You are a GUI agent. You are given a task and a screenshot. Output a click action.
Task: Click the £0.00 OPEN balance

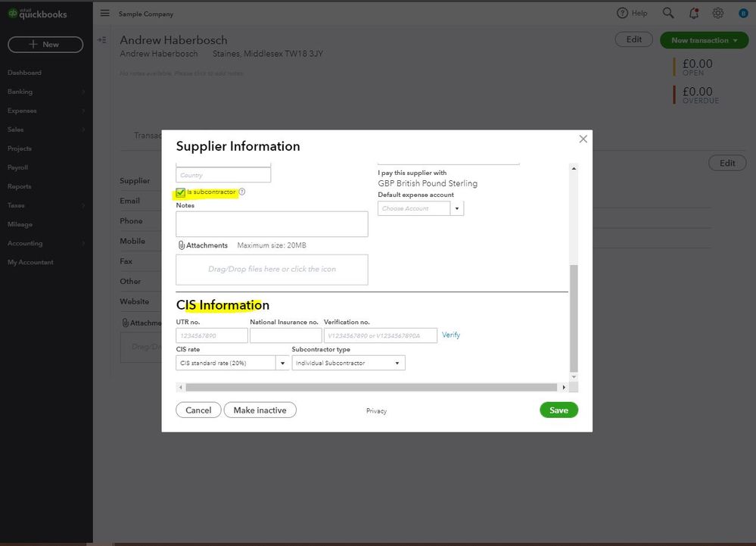coord(697,67)
